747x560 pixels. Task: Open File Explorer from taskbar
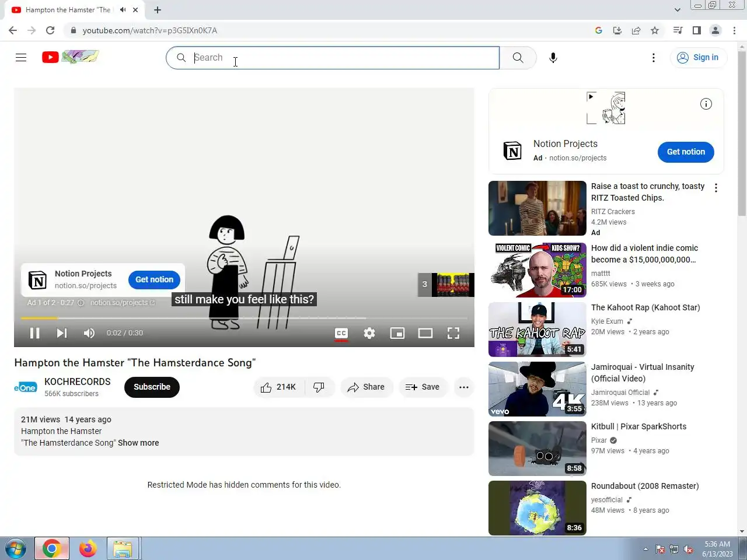123,549
